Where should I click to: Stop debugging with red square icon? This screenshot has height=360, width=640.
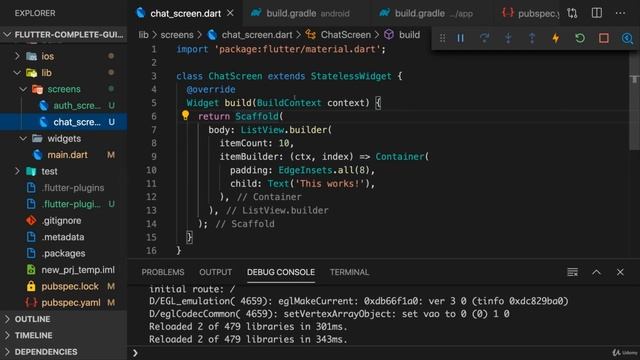(x=604, y=38)
